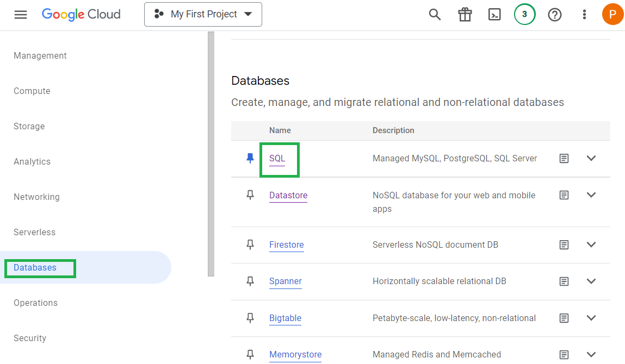Open the search magnifier icon

pyautogui.click(x=435, y=15)
